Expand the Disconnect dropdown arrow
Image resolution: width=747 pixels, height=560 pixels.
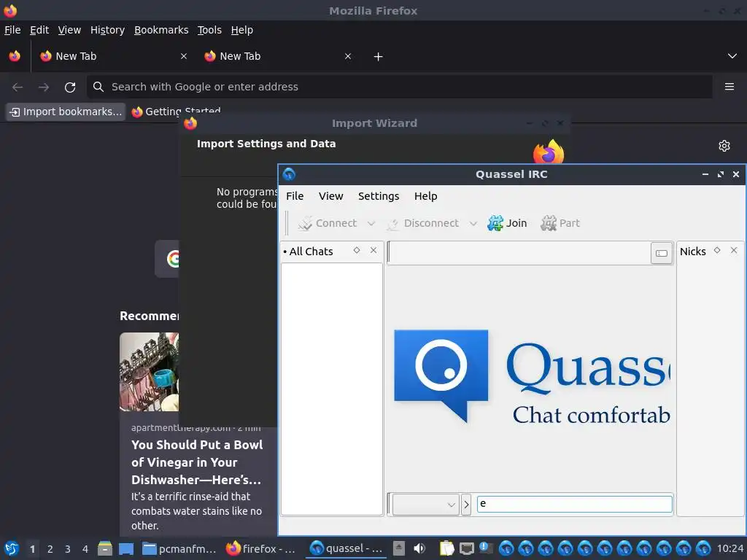point(473,223)
